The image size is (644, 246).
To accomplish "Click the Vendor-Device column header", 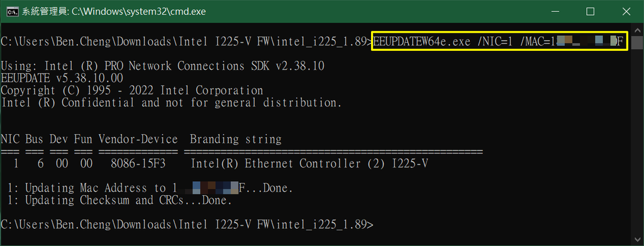I will pyautogui.click(x=138, y=140).
